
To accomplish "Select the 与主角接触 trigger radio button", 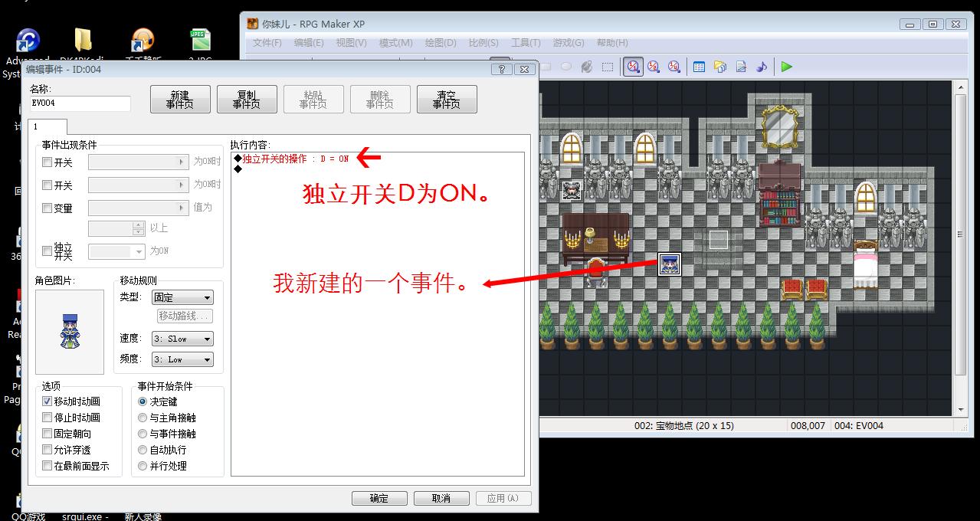I will (143, 418).
